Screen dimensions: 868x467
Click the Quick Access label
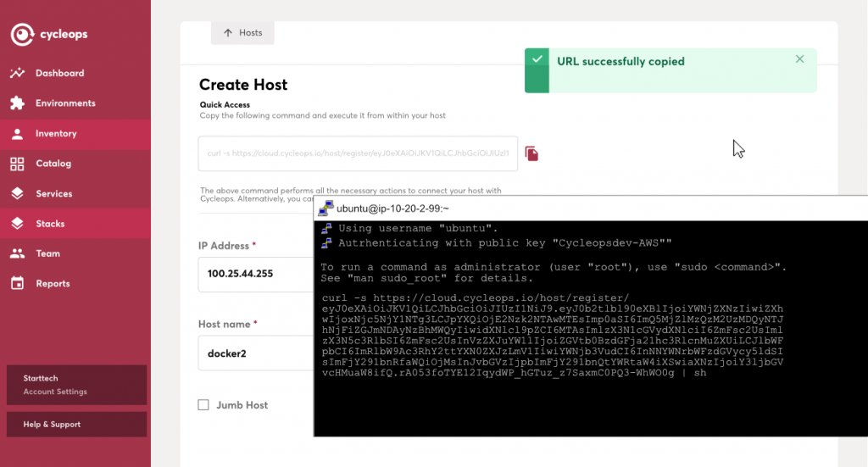click(225, 104)
